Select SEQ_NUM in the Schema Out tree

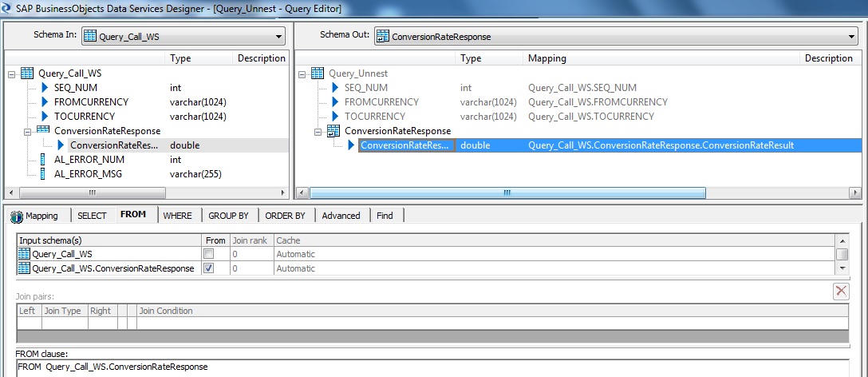tap(366, 88)
